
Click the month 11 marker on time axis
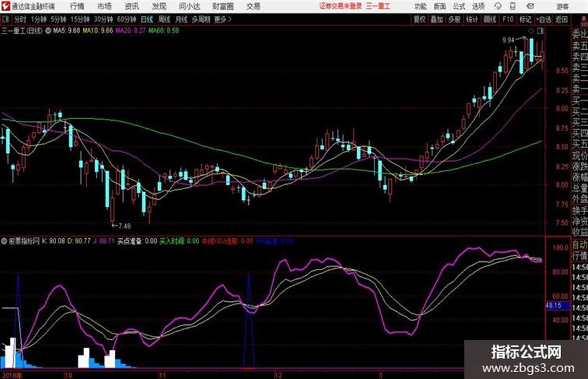coord(162,375)
